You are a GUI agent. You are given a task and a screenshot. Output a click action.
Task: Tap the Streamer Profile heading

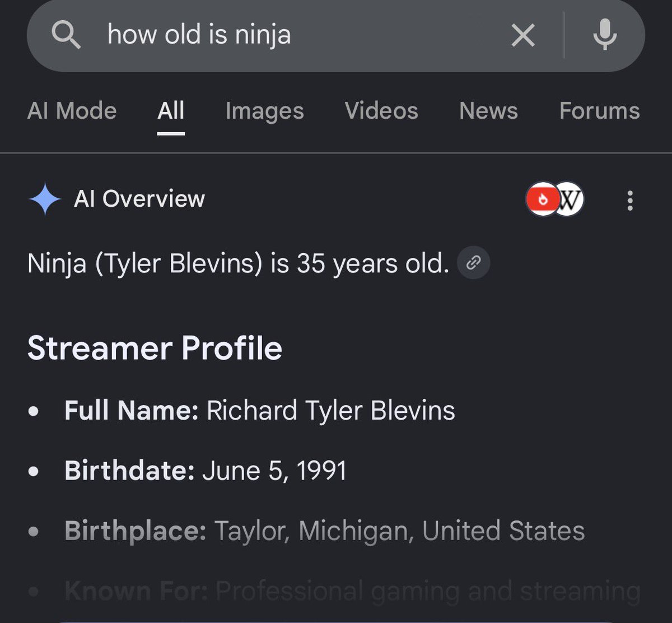155,348
